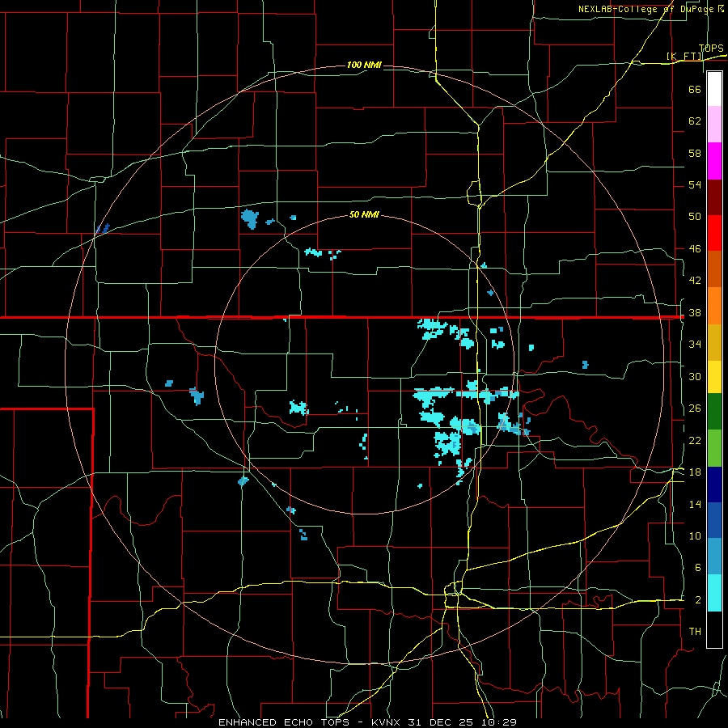Click the "50 NMI" range ring label
Viewport: 728px width, 728px height.
pos(364,214)
